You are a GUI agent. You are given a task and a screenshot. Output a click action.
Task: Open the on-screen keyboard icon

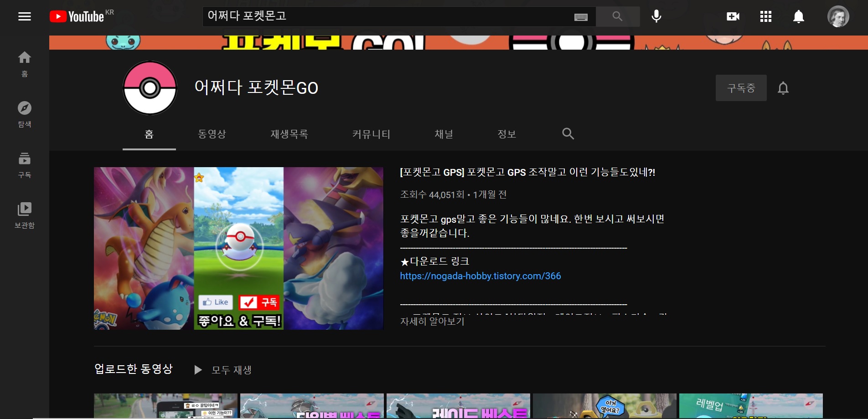point(580,17)
